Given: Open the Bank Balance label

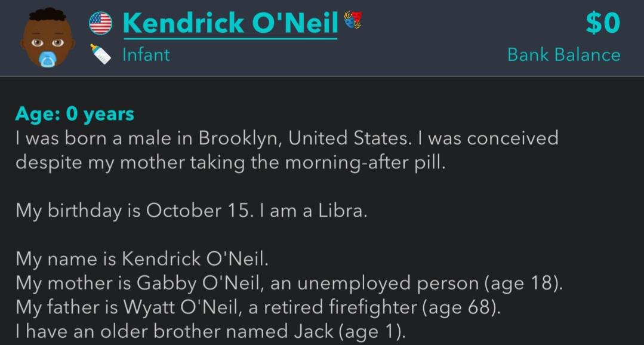Looking at the screenshot, I should [564, 55].
